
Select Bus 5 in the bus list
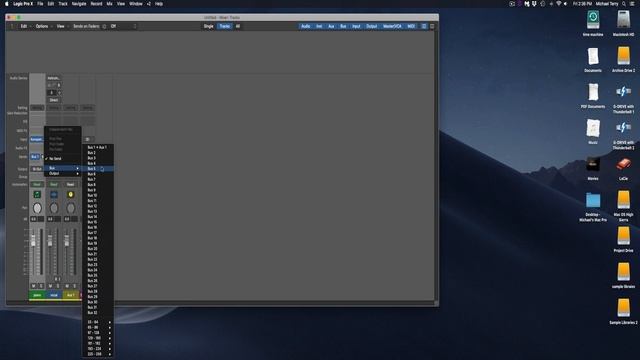[98, 169]
